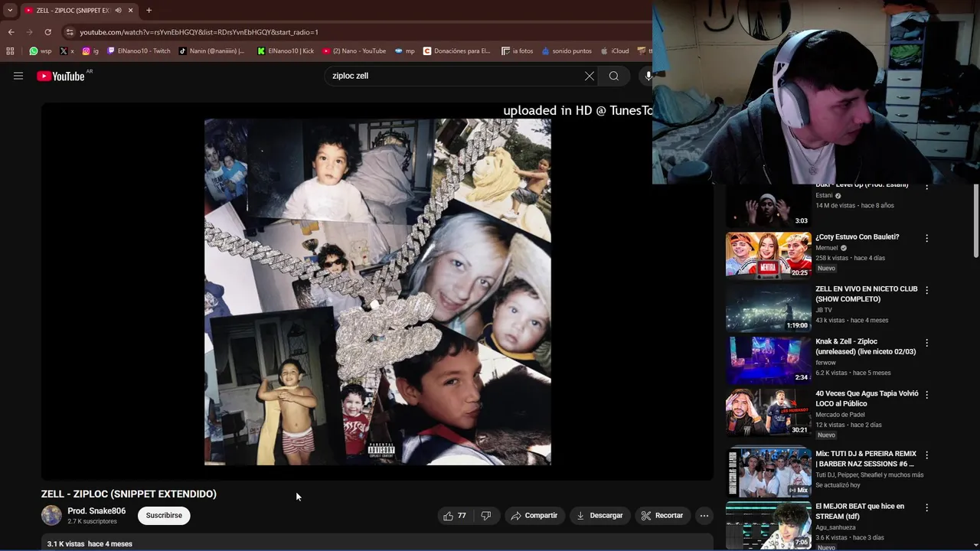This screenshot has height=551, width=980.
Task: Open the iCloud bookmark
Action: tap(615, 51)
